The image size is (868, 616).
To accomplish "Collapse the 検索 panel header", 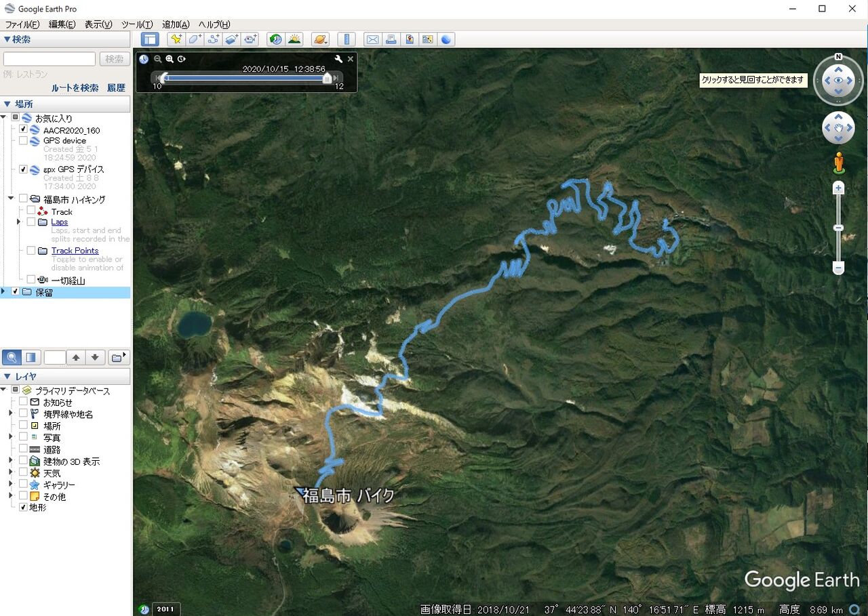I will pos(65,39).
